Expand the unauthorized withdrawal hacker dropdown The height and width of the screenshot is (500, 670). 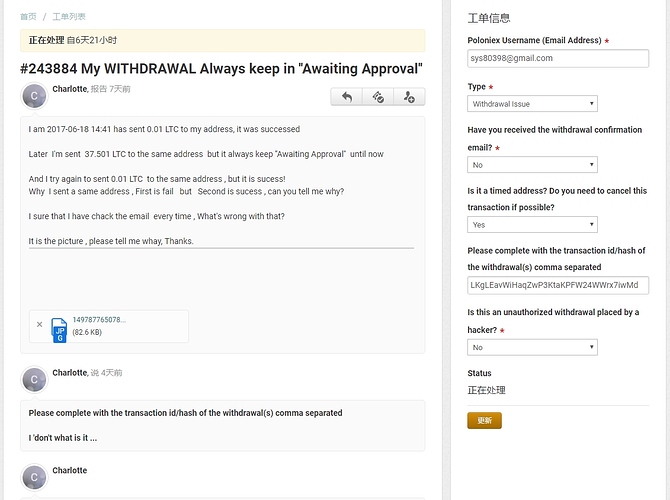[x=532, y=347]
